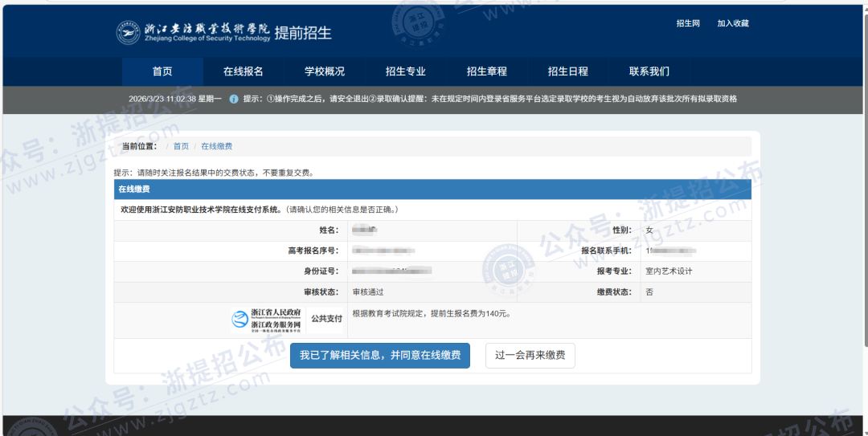The width and height of the screenshot is (868, 436).
Task: Click the 浙江政务服务网 payment logo
Action: [x=266, y=319]
